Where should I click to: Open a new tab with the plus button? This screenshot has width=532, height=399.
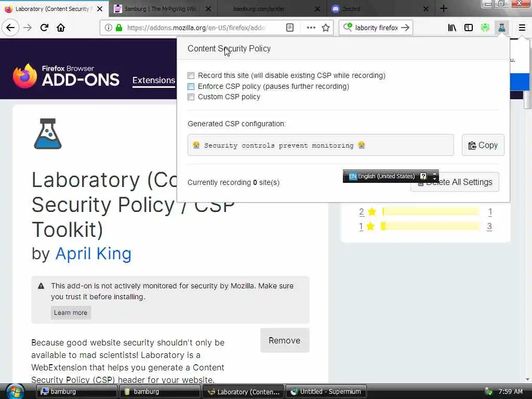(444, 8)
